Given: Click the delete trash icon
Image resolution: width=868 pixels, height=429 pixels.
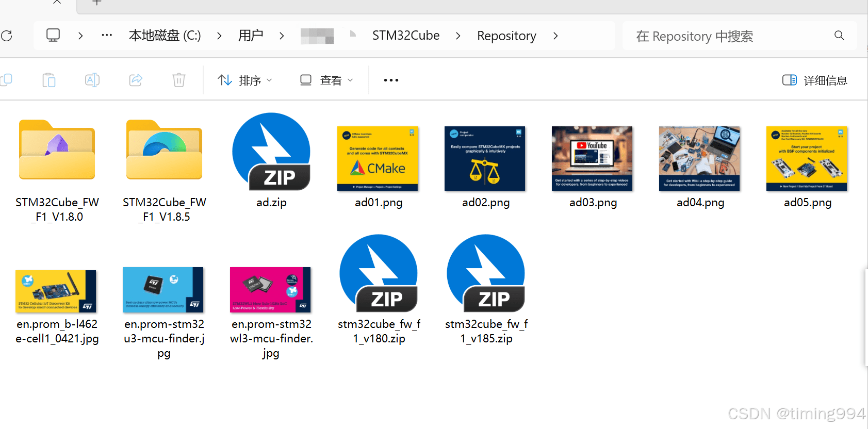Looking at the screenshot, I should (x=179, y=80).
